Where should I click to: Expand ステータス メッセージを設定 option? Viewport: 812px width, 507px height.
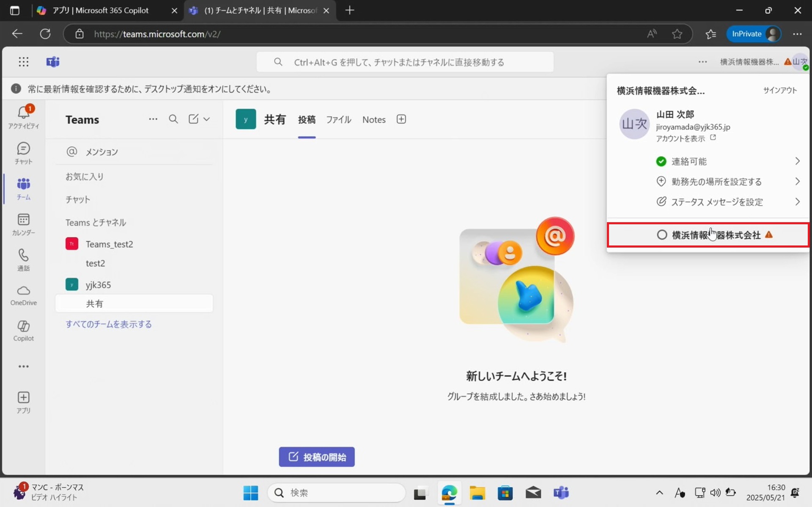point(728,202)
